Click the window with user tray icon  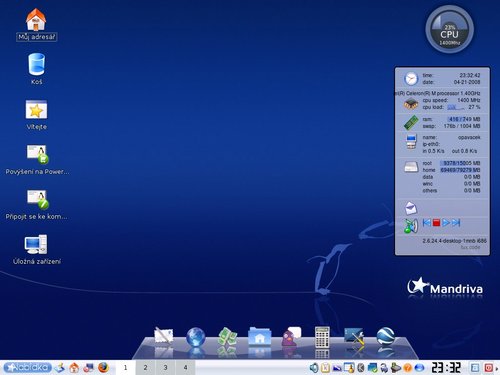pyautogui.click(x=349, y=368)
